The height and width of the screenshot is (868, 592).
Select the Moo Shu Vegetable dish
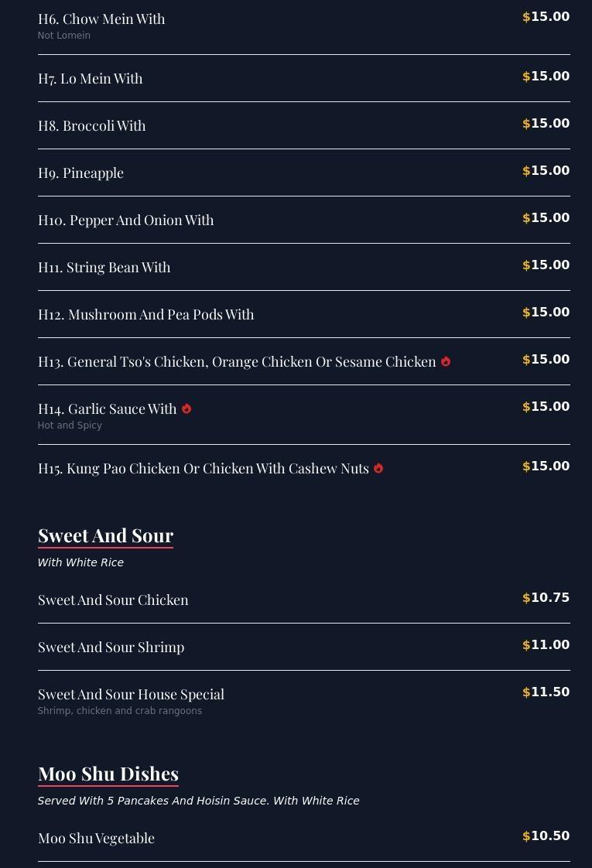click(96, 838)
